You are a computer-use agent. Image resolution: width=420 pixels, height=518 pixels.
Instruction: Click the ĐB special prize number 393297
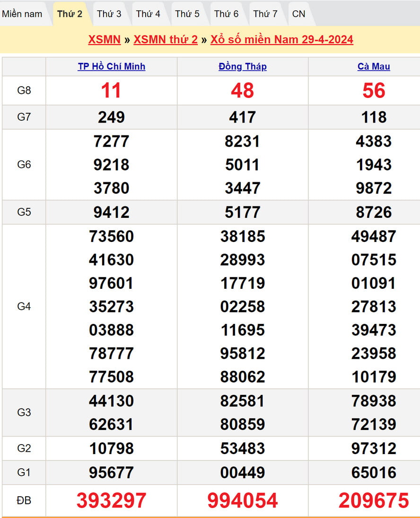pos(111,500)
